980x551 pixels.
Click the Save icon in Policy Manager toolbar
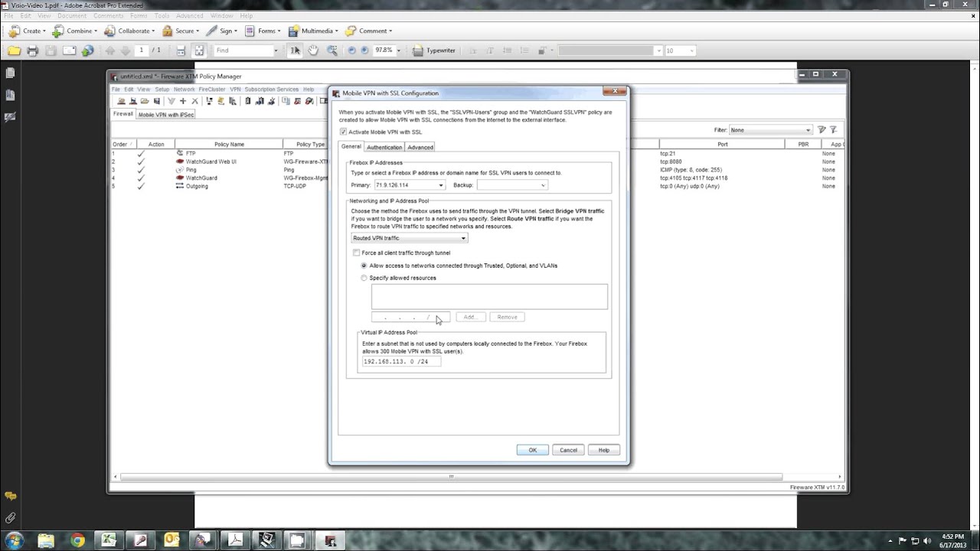click(157, 101)
